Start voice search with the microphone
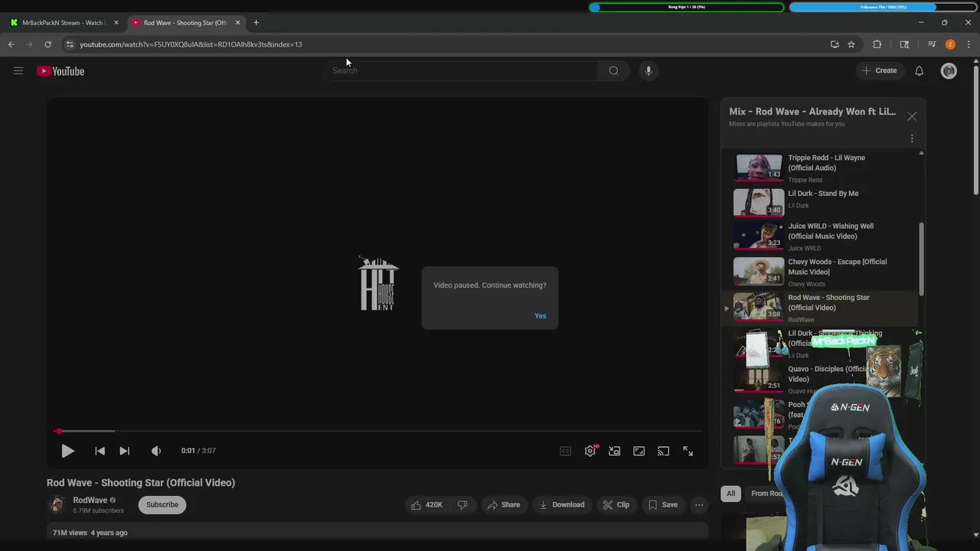 tap(648, 70)
